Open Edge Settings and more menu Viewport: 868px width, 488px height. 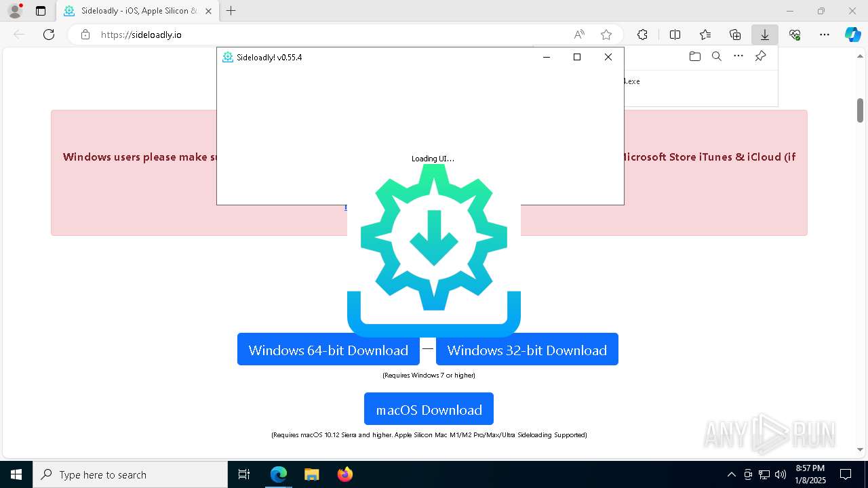[825, 35]
